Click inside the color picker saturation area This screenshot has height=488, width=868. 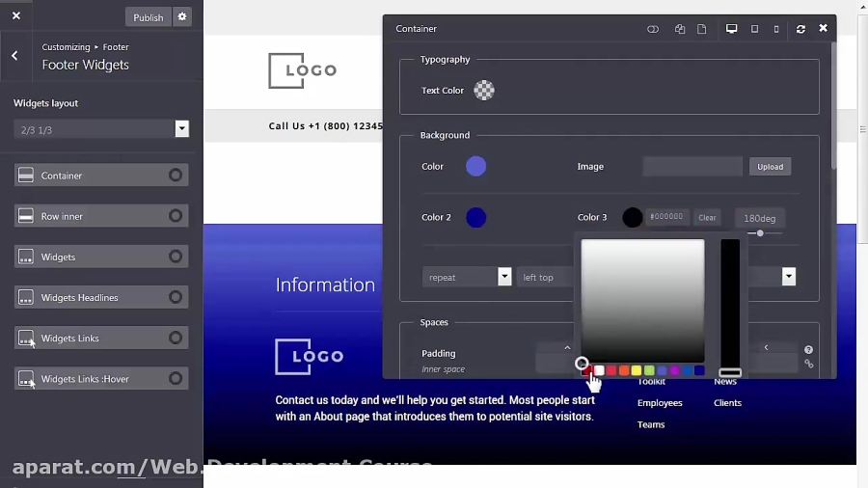pos(642,301)
